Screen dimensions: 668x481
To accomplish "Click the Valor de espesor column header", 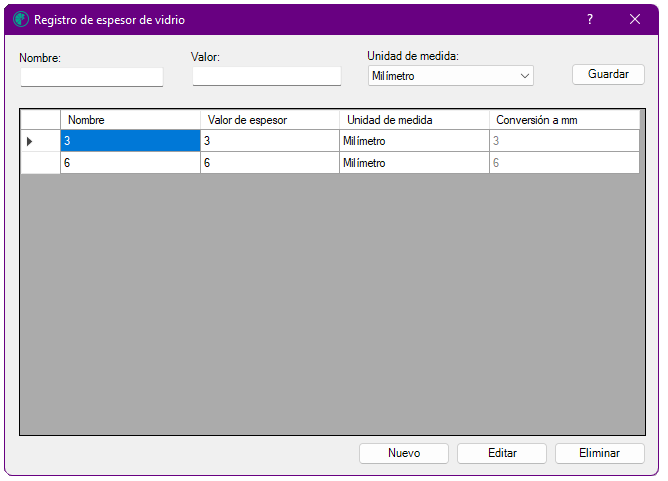I will [269, 120].
